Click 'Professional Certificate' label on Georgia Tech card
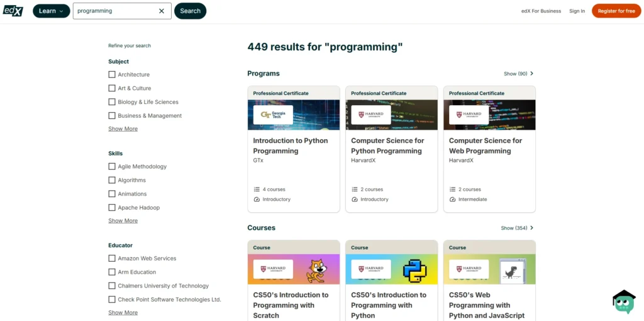 pos(280,93)
